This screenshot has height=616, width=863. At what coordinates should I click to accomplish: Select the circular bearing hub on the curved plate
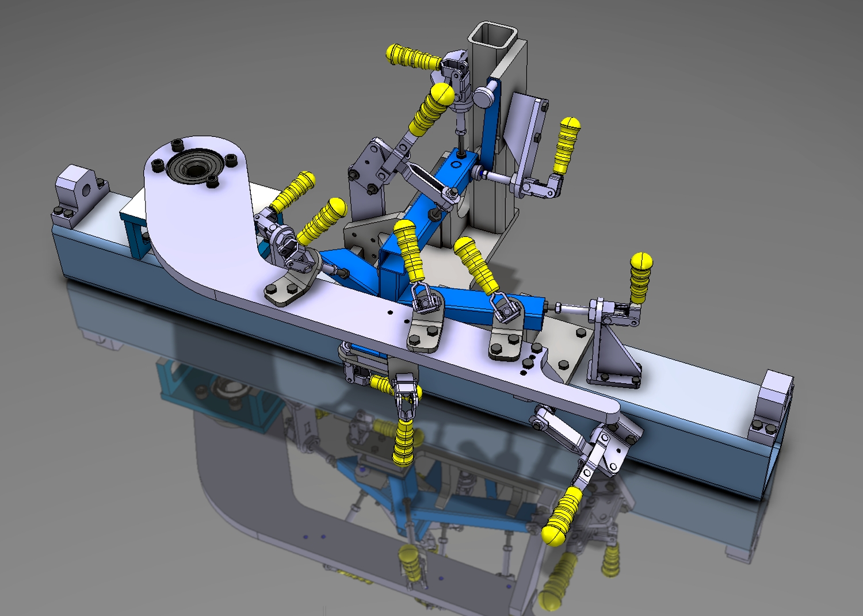click(x=194, y=166)
